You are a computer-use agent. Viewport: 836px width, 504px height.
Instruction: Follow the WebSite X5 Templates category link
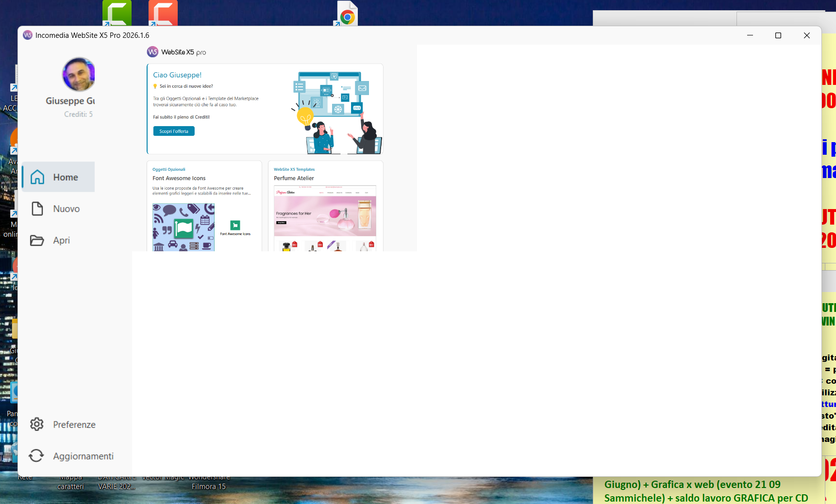(x=294, y=170)
